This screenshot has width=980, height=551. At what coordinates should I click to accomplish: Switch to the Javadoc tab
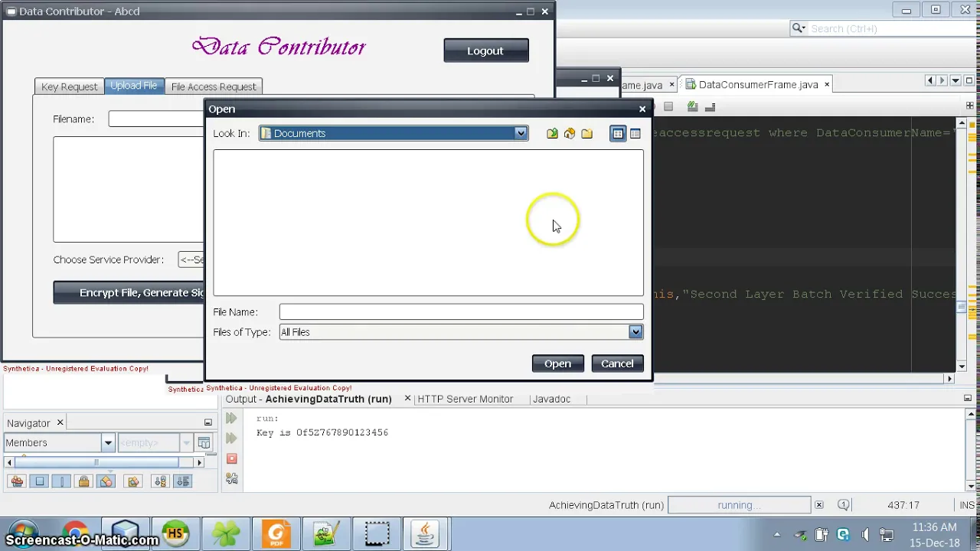coord(551,399)
